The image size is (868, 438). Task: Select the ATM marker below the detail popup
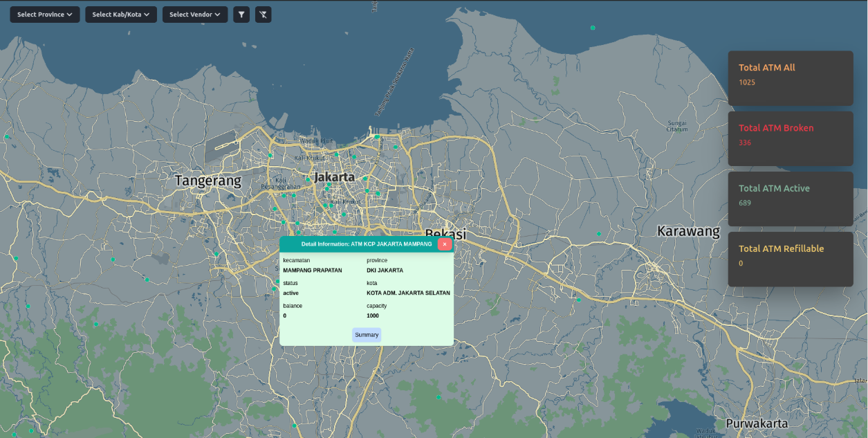click(x=295, y=426)
